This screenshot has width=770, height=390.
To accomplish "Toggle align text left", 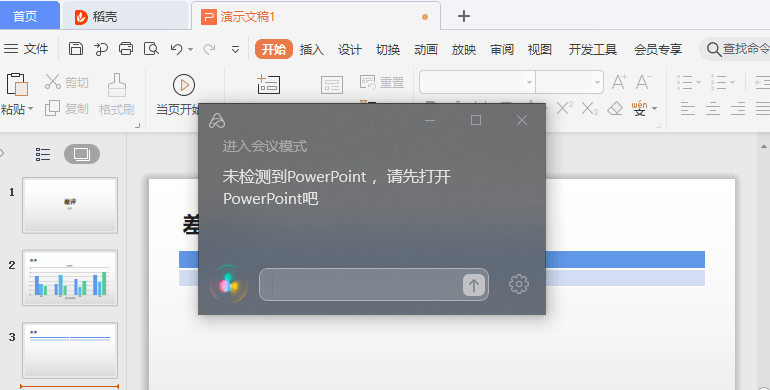I will [688, 108].
